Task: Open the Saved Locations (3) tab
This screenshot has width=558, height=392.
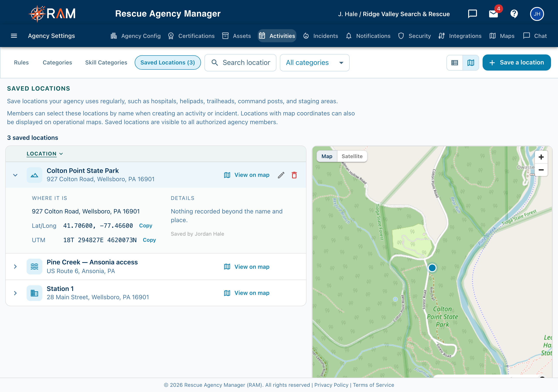Action: coord(168,63)
